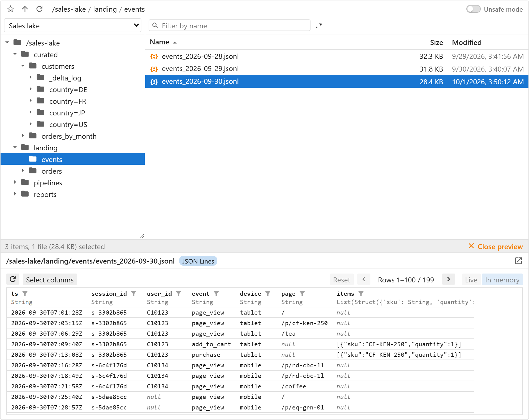Image resolution: width=529 pixels, height=420 pixels.
Task: Reload preview data with refresh button
Action: click(13, 279)
